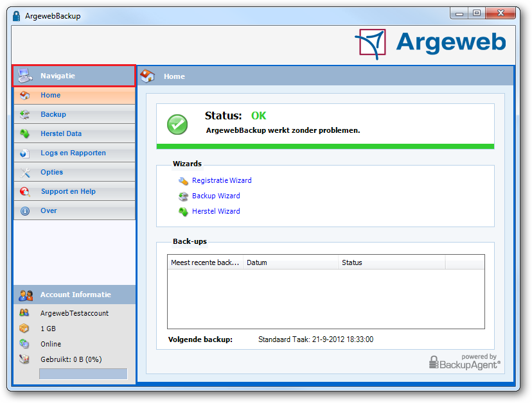The height and width of the screenshot is (403, 532).
Task: Click the Support en Help lifebuoy icon
Action: [25, 192]
